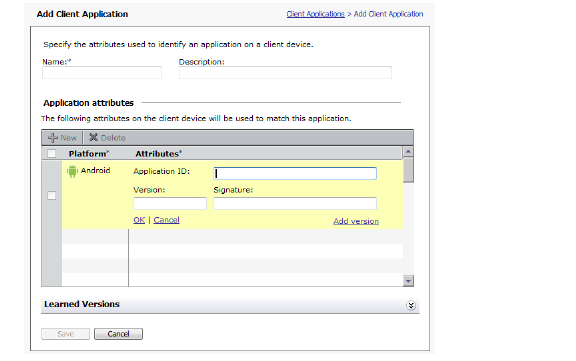The width and height of the screenshot is (576, 361).
Task: Check the Android row checkbox
Action: (51, 195)
